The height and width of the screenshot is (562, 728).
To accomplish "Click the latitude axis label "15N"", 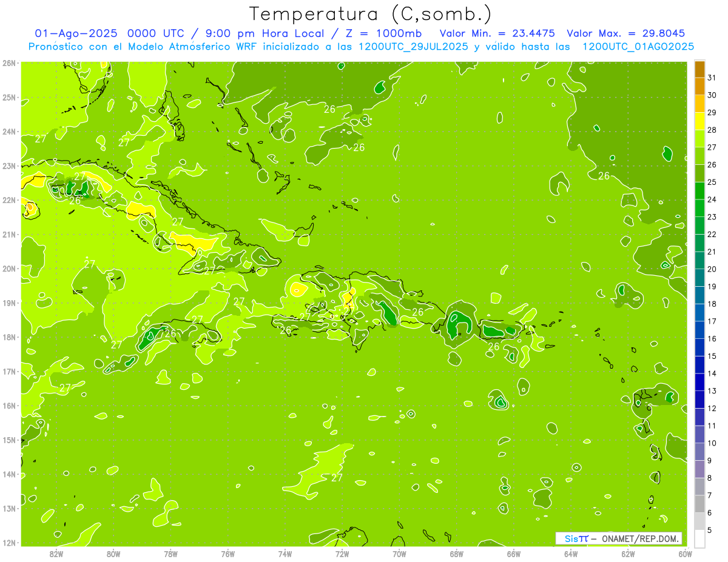I will tap(8, 440).
